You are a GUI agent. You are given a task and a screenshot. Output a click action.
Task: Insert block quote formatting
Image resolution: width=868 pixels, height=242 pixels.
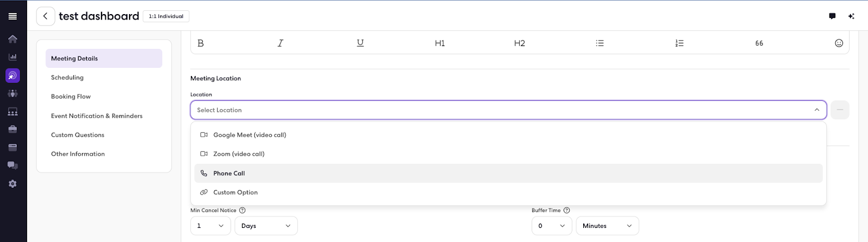tap(759, 43)
